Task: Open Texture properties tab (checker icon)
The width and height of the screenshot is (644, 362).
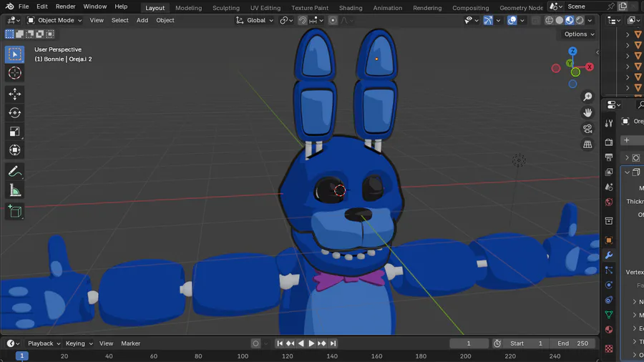Action: click(x=609, y=349)
